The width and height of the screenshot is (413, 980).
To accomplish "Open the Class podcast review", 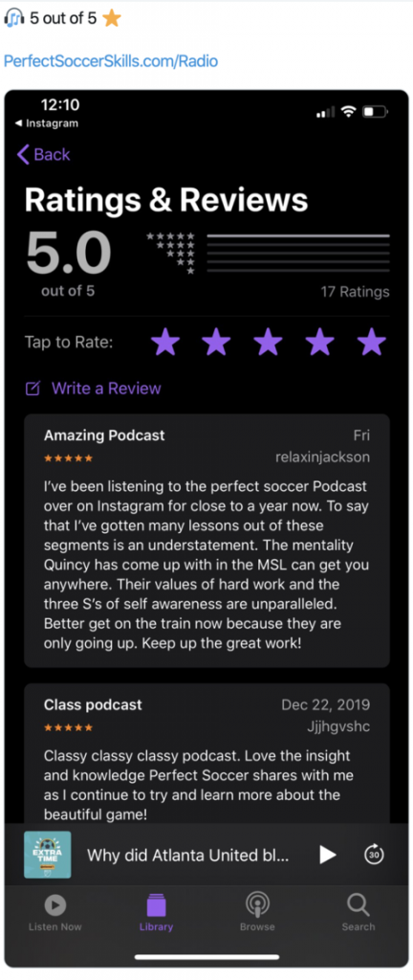I will [x=206, y=752].
